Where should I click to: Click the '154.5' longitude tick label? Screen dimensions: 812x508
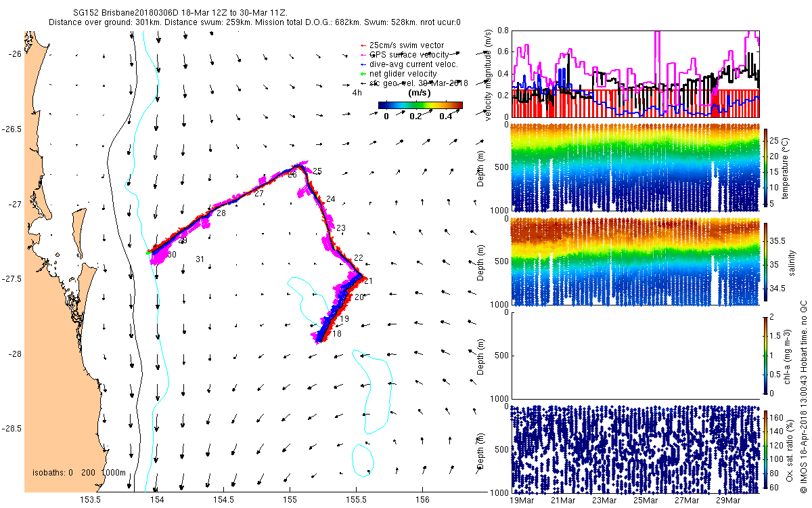223,500
